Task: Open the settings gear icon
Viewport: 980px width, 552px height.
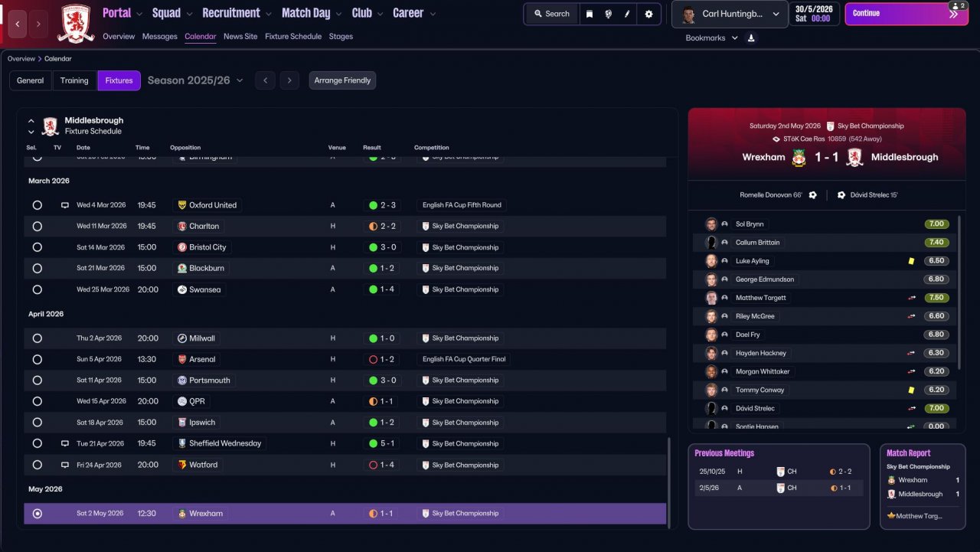Action: tap(649, 14)
